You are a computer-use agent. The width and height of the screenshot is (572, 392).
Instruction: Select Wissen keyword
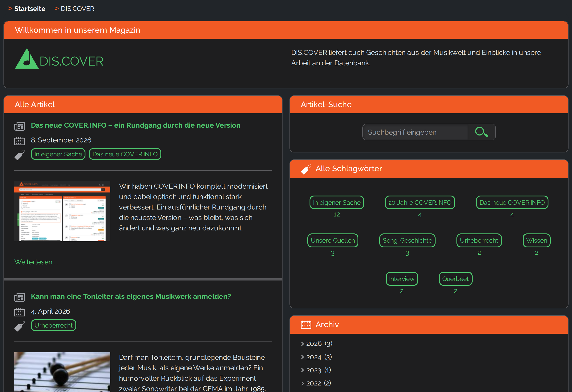coord(536,240)
